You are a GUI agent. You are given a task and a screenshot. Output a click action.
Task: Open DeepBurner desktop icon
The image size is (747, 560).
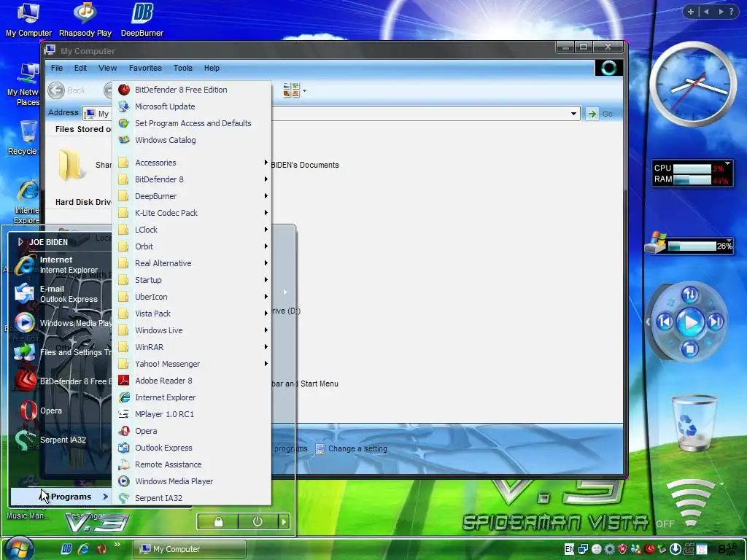pyautogui.click(x=142, y=20)
